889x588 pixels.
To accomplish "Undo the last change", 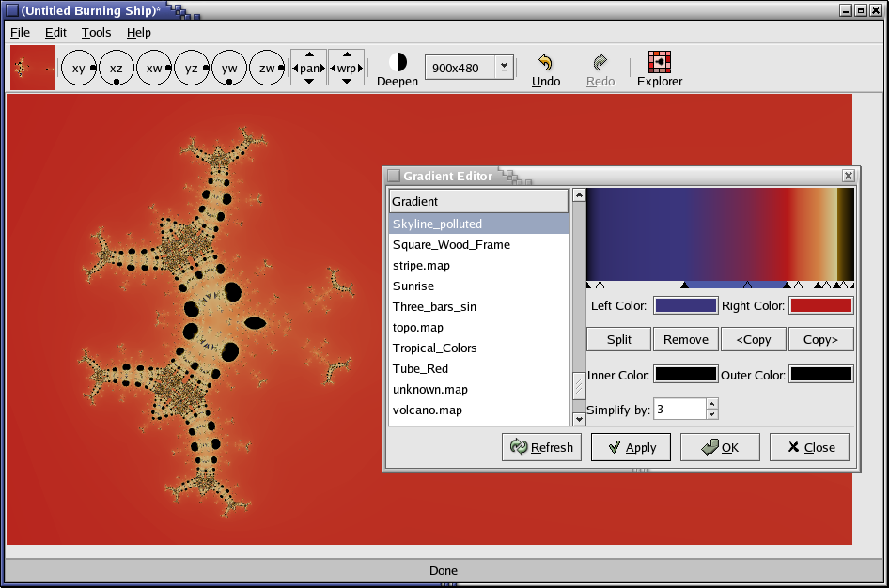I will click(x=545, y=70).
